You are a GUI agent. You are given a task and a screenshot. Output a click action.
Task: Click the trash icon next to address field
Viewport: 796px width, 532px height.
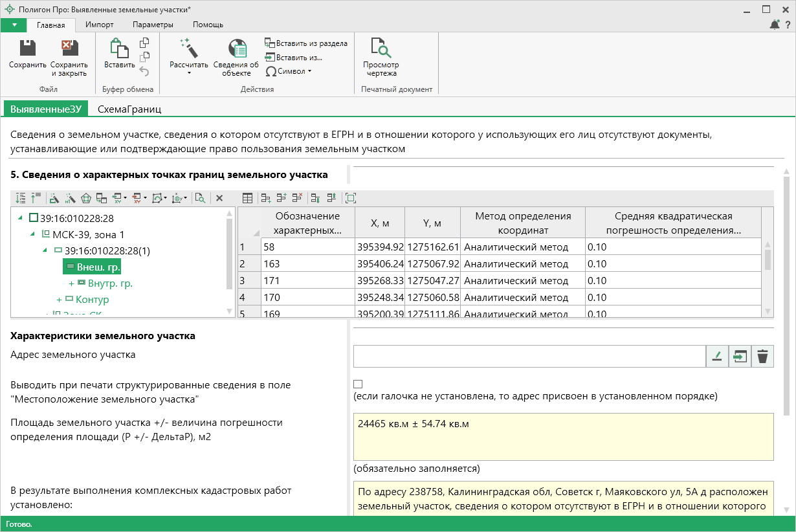[762, 356]
